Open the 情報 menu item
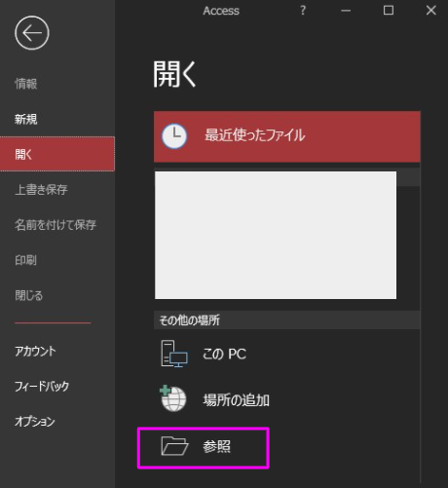 point(26,84)
